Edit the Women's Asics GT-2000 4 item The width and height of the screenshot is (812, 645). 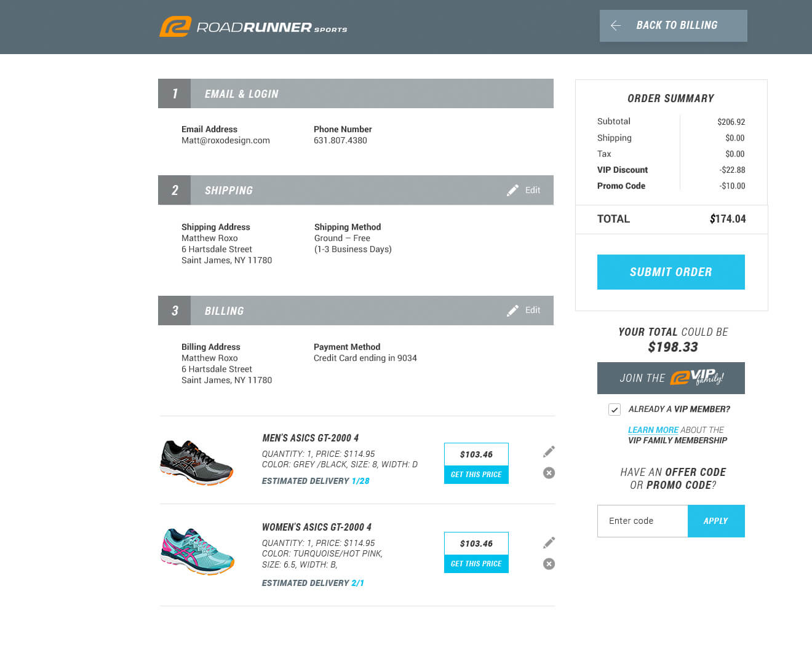tap(549, 542)
